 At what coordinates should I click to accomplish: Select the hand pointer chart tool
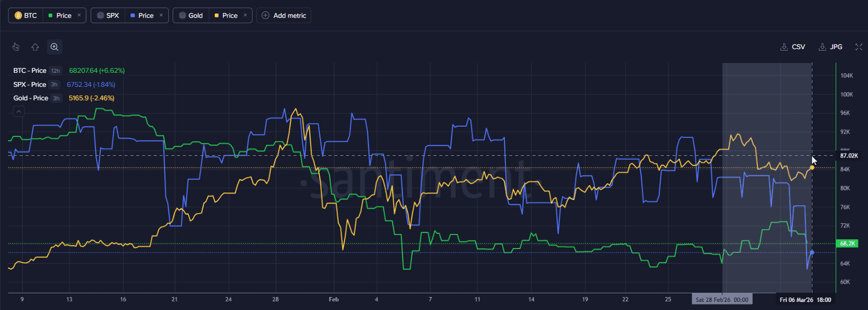click(16, 47)
